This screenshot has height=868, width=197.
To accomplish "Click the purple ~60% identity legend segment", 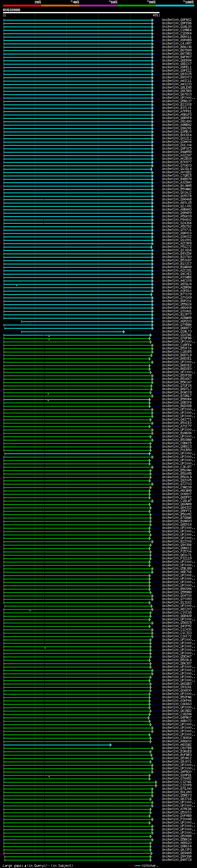I will pyautogui.click(x=99, y=6).
